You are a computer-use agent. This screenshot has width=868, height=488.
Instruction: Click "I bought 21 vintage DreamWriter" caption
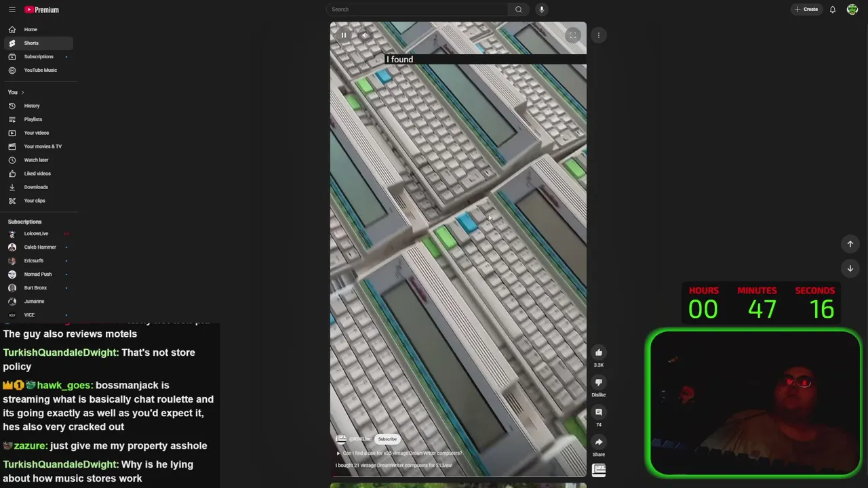coord(394,466)
